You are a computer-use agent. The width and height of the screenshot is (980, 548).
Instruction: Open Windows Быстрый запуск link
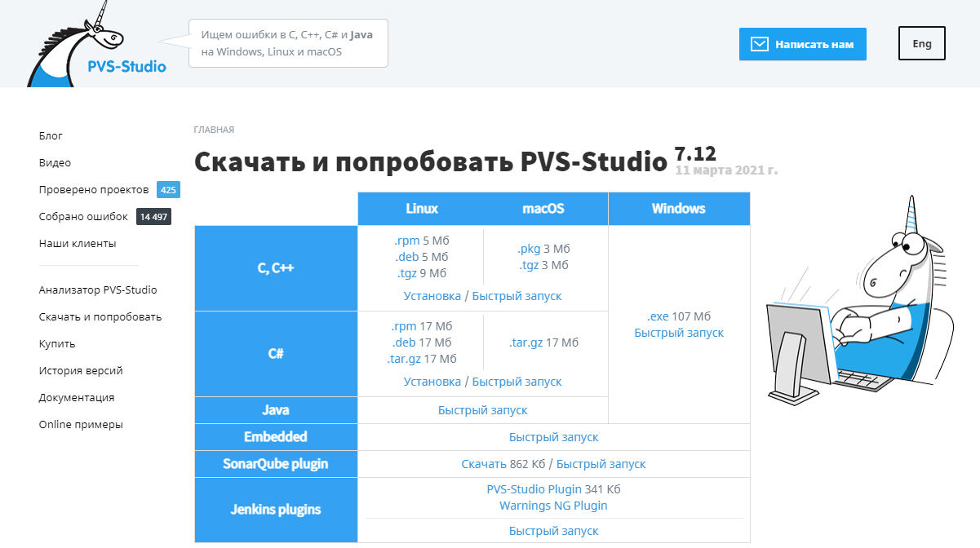tap(679, 333)
